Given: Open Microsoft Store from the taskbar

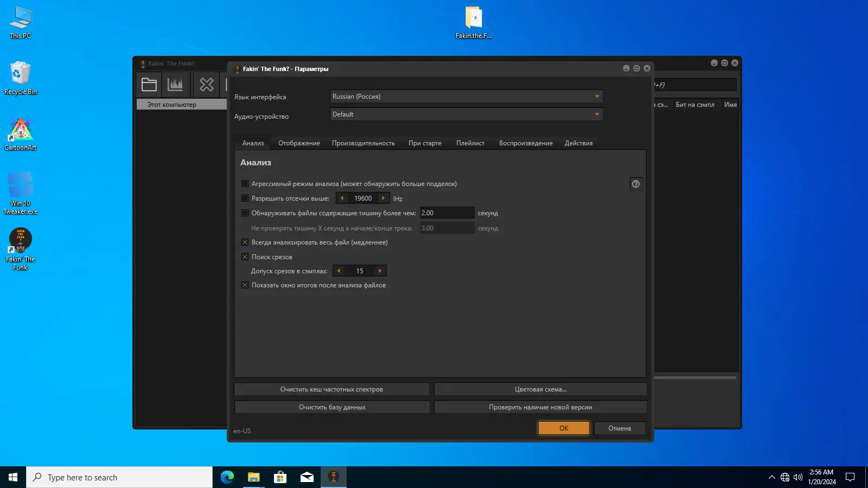Looking at the screenshot, I should point(280,477).
